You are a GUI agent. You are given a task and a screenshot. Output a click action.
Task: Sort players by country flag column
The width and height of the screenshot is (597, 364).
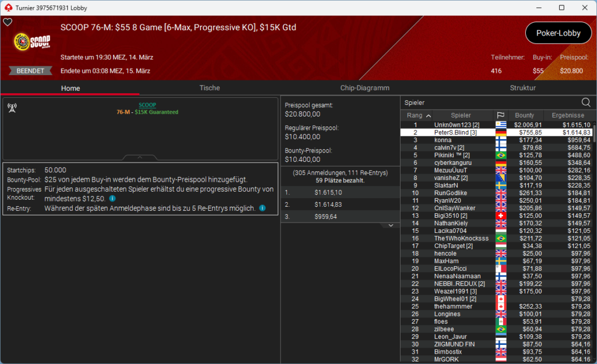point(500,115)
